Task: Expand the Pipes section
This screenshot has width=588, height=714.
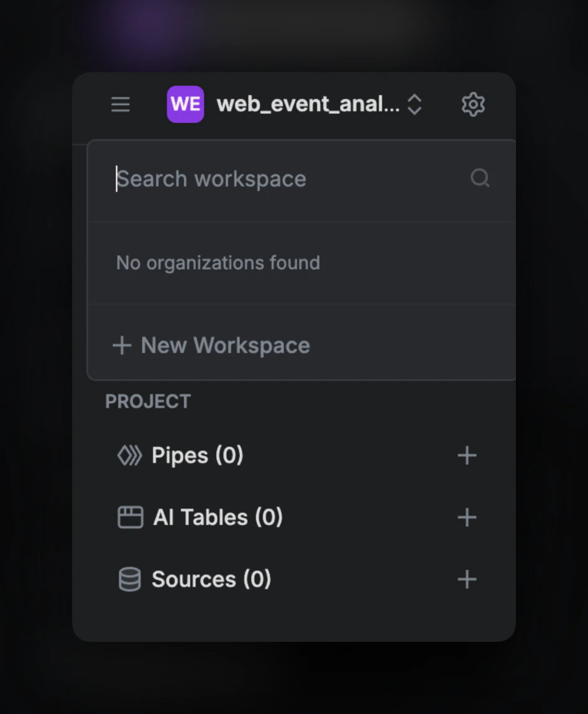Action: [x=196, y=455]
